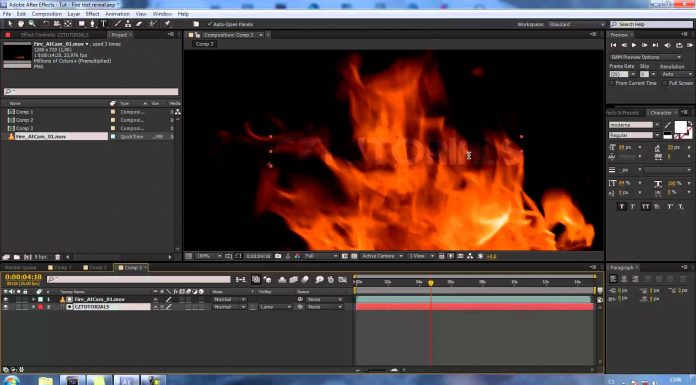
Task: Click the Brainstorm icon in timeline
Action: 319,279
